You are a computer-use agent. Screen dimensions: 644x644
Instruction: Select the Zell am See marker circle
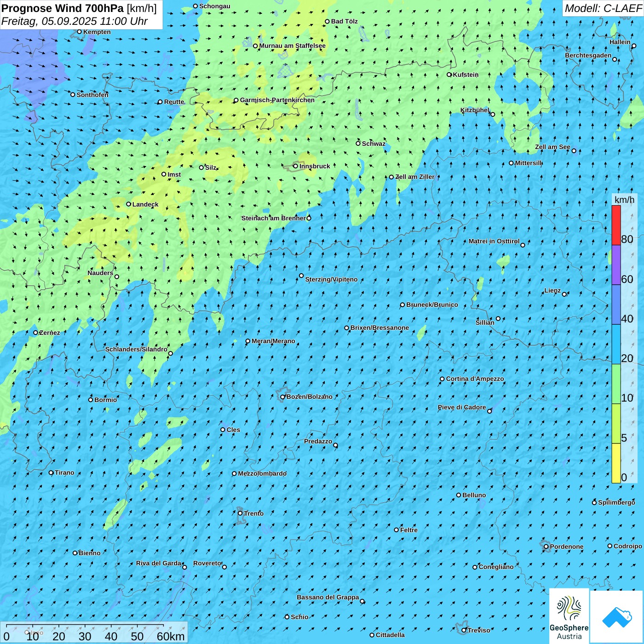coord(574,151)
